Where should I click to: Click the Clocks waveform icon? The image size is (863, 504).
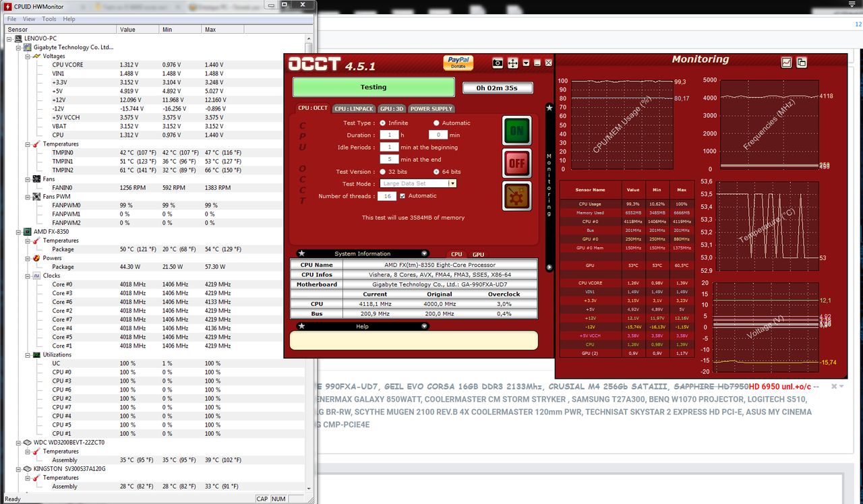tap(37, 276)
